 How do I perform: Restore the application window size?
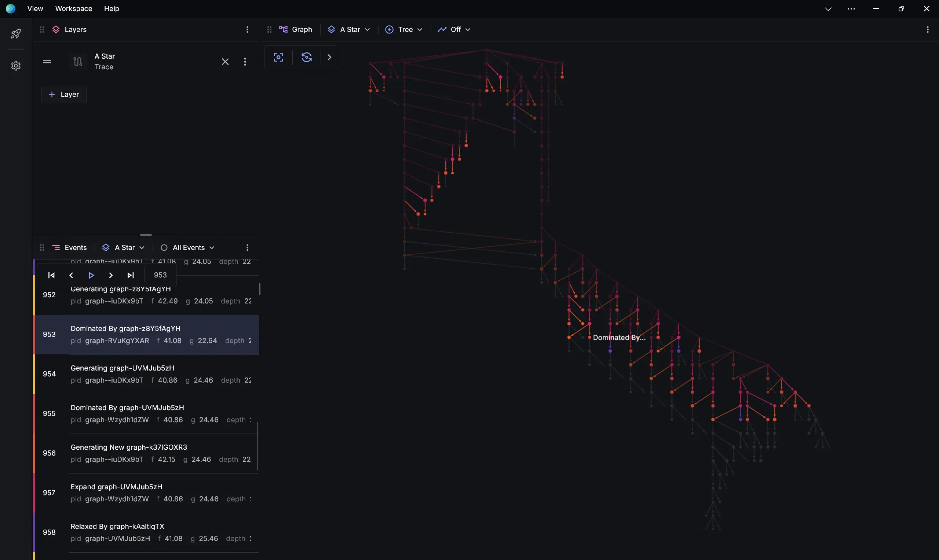pyautogui.click(x=901, y=9)
